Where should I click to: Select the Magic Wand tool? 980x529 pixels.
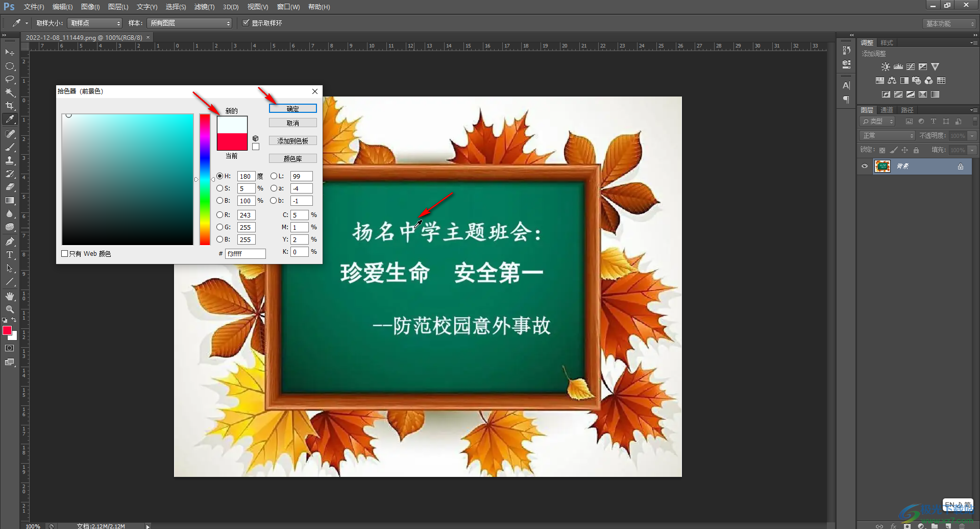tap(10, 92)
